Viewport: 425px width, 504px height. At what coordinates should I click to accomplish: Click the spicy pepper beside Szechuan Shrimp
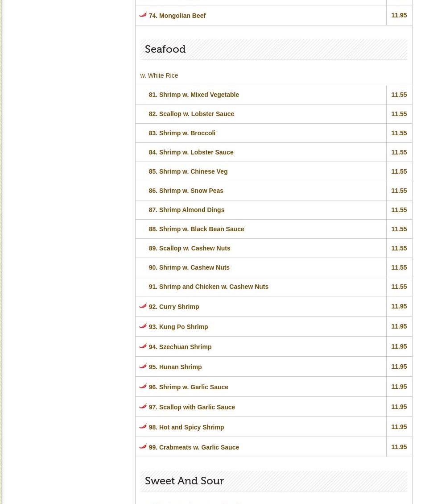point(143,346)
